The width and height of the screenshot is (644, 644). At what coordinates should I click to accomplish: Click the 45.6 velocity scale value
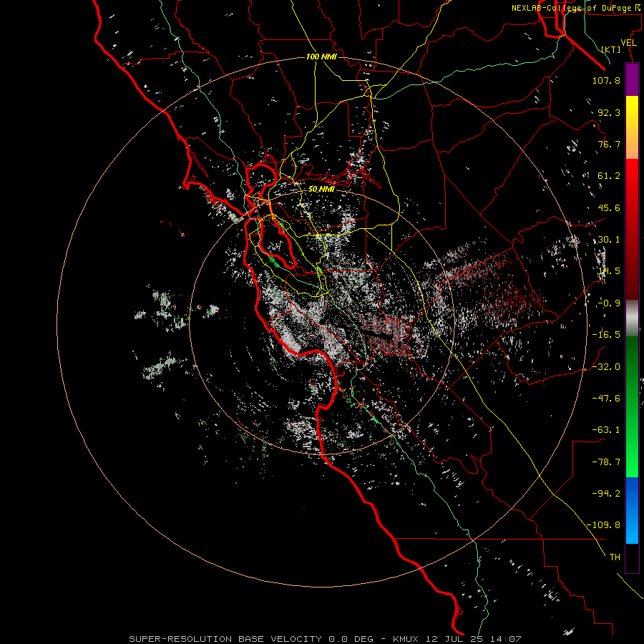[x=609, y=208]
